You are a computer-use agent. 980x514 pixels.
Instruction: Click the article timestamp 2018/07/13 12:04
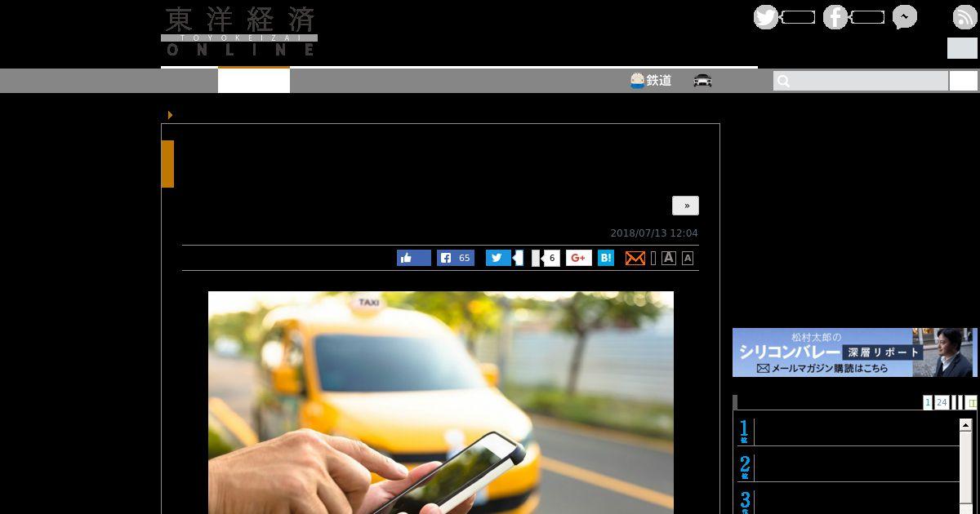pyautogui.click(x=654, y=233)
